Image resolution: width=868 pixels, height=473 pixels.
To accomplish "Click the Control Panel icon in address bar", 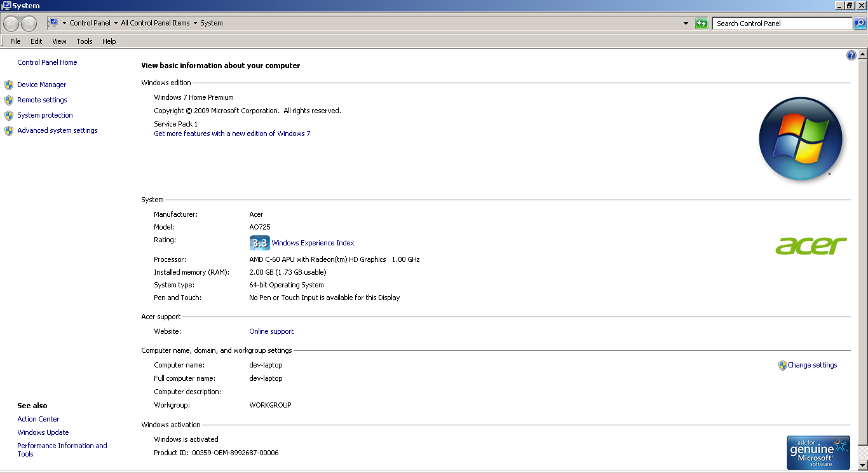I will click(x=53, y=23).
